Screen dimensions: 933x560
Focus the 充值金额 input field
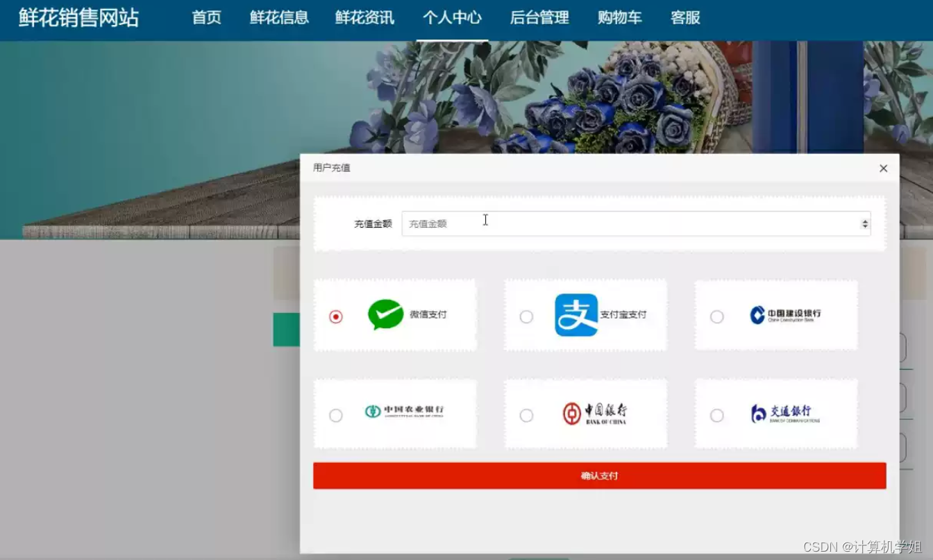[x=636, y=223]
